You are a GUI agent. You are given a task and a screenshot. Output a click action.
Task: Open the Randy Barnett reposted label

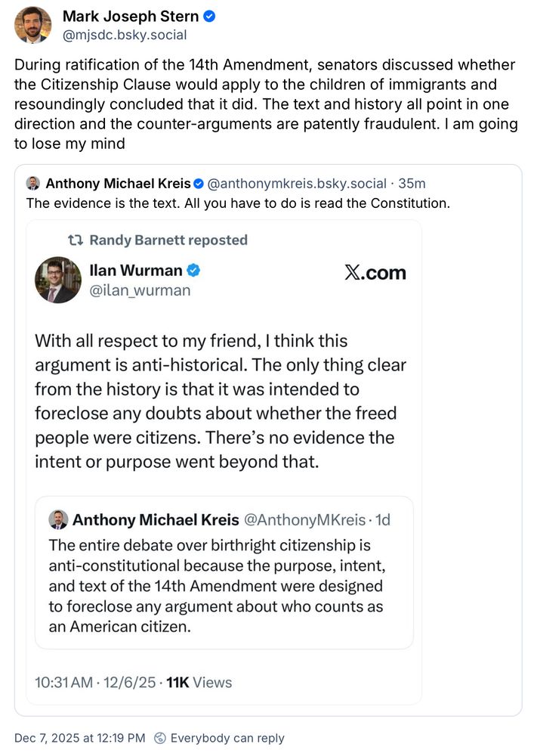tap(168, 240)
